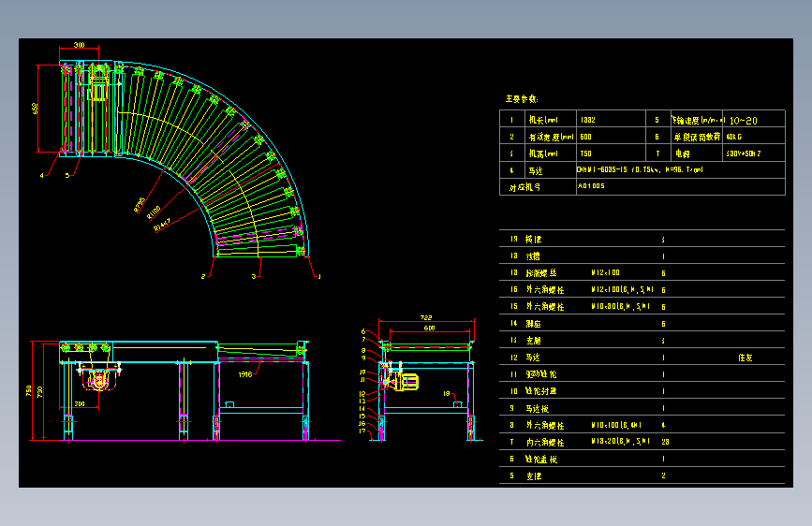Click the 住友 remark in parts list
This screenshot has width=812, height=526.
click(x=746, y=358)
